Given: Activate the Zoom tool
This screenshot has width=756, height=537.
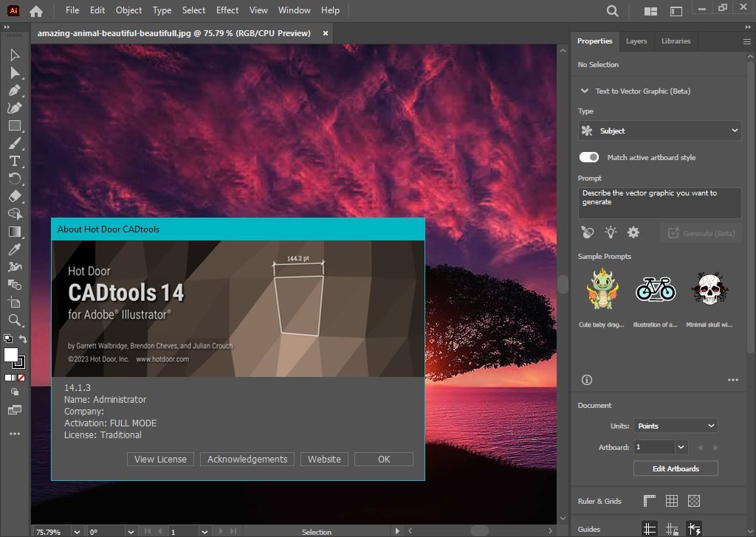Looking at the screenshot, I should (15, 321).
